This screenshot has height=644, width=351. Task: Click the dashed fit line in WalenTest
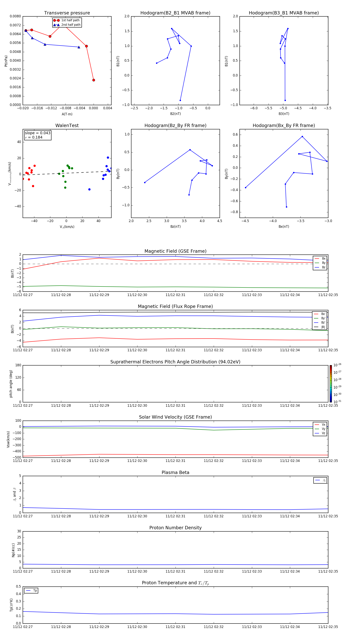67,173
